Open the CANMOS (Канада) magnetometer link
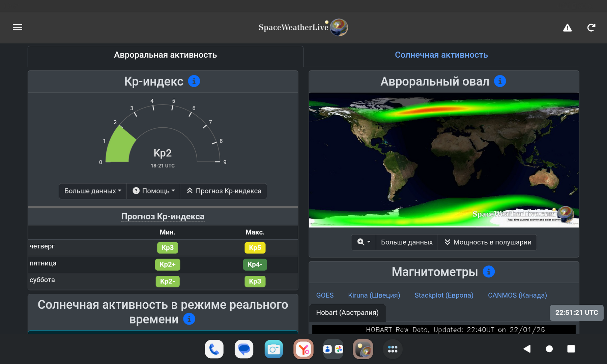This screenshot has width=607, height=364. [517, 295]
